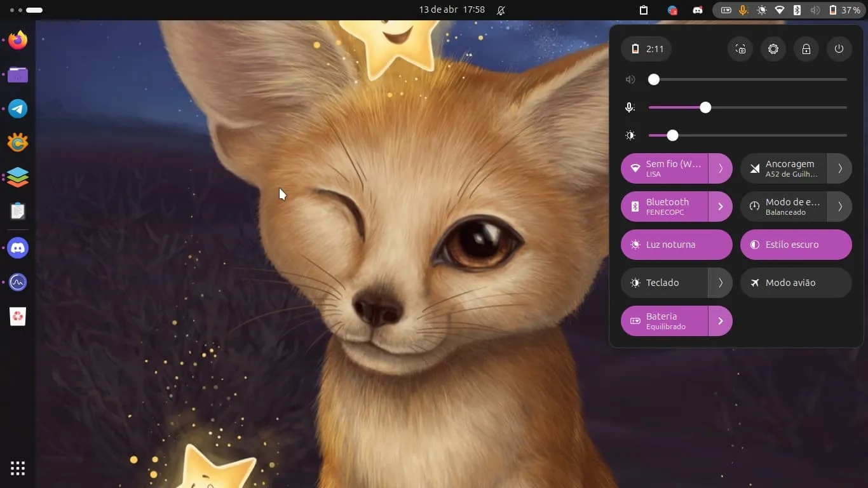
Task: Click the volume slider track
Action: pos(748,79)
